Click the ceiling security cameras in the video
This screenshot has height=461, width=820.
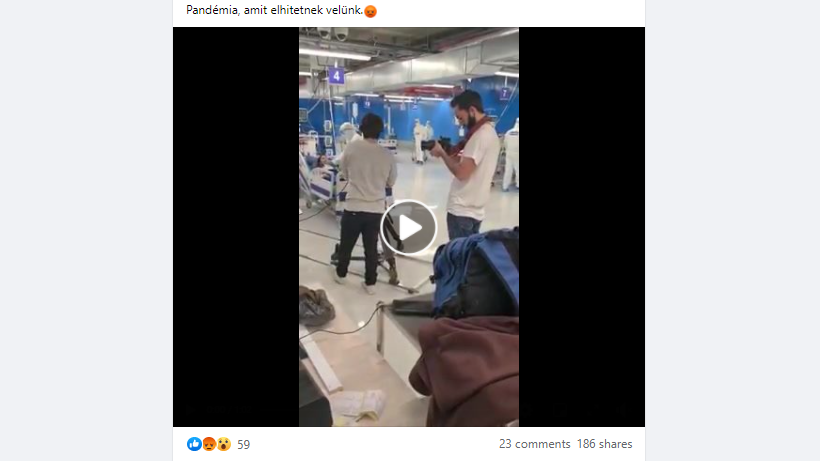tap(333, 33)
